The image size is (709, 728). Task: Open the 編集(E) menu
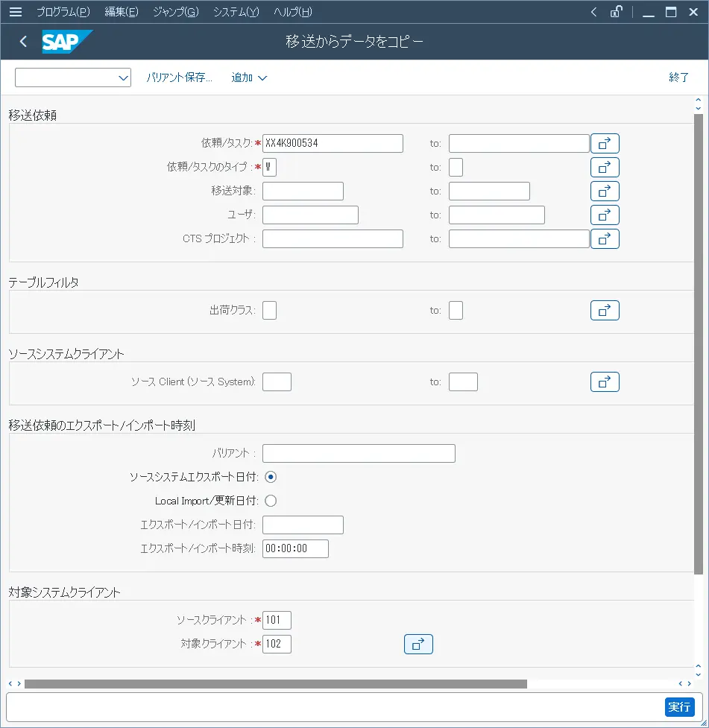[x=122, y=12]
